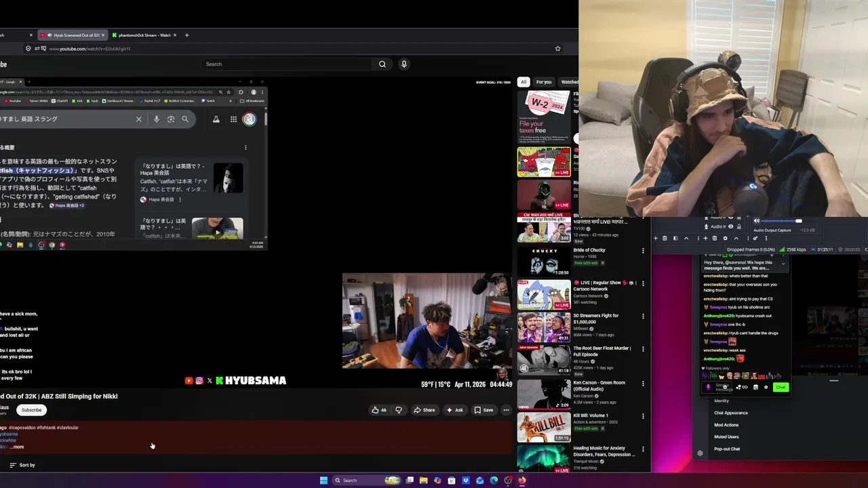Adjust the Audio Output Capture volume slider

pyautogui.click(x=787, y=221)
